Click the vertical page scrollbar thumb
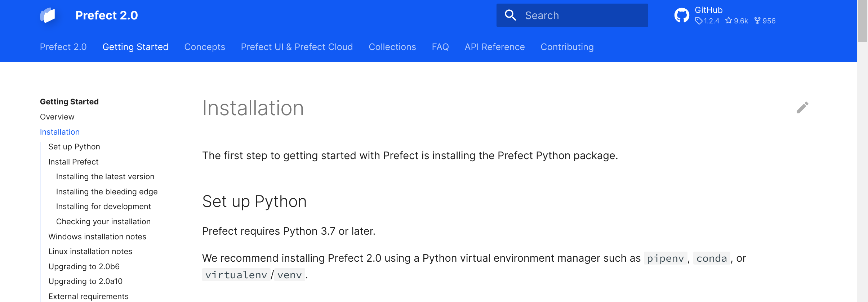 click(862, 22)
